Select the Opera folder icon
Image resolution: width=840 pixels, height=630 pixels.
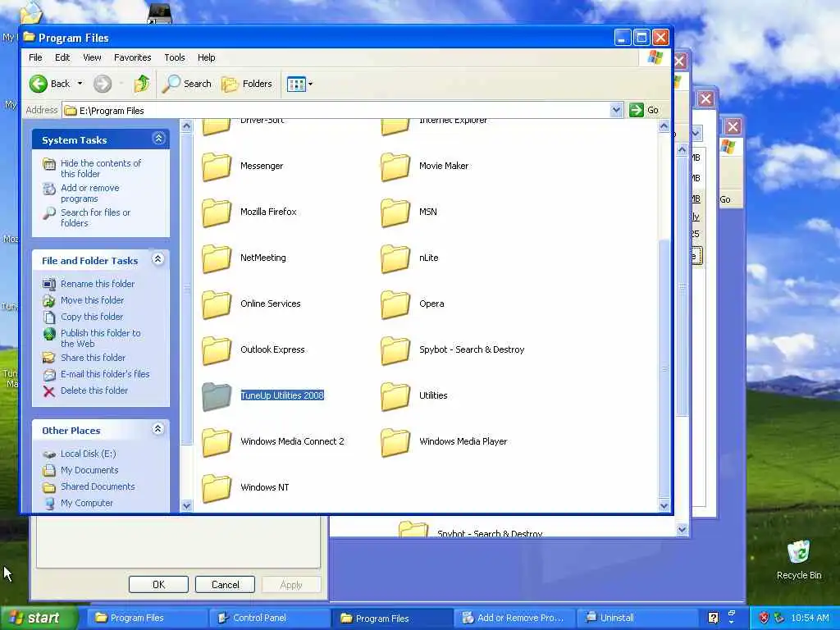coord(395,304)
